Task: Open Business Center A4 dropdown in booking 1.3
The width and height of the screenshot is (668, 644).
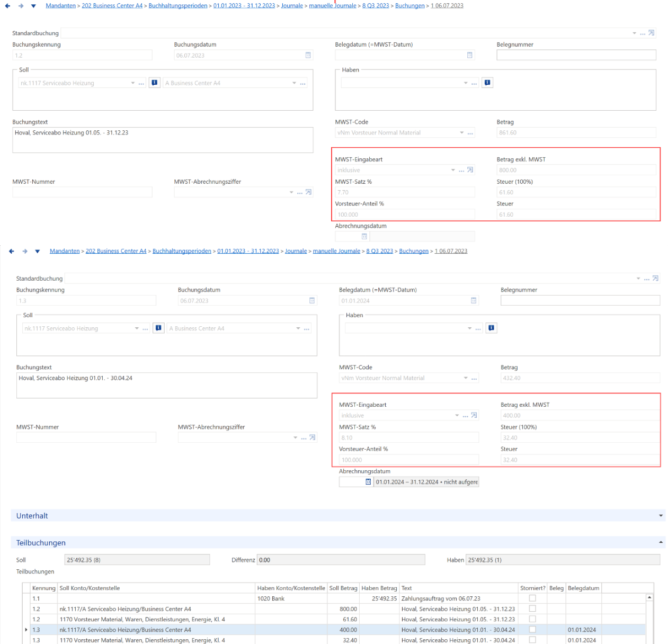Action: (x=298, y=329)
